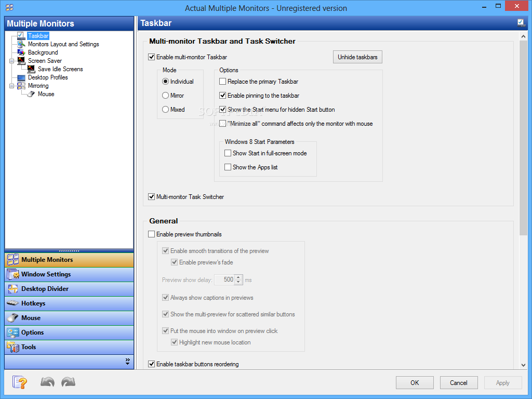Select the Desktop Profiles tree item

click(x=48, y=77)
